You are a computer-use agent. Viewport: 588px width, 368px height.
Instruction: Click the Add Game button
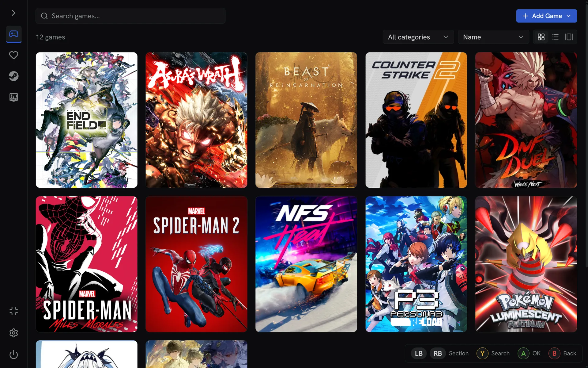point(546,16)
